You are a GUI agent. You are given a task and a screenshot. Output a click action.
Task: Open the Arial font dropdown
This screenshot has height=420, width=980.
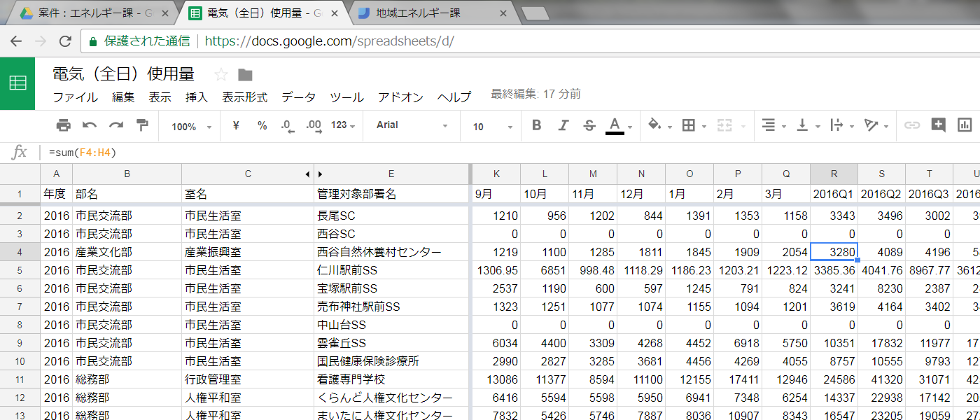tap(412, 125)
